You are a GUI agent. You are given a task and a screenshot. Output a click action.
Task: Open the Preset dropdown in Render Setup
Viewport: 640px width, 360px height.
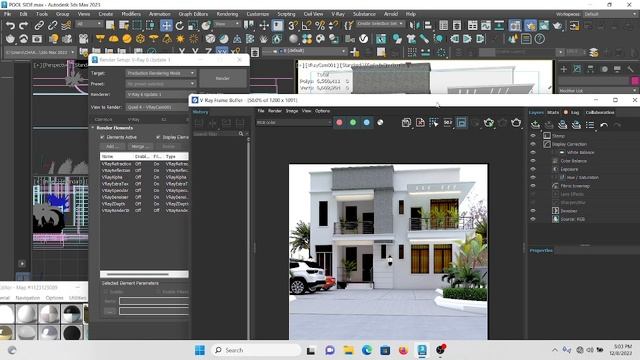(161, 84)
